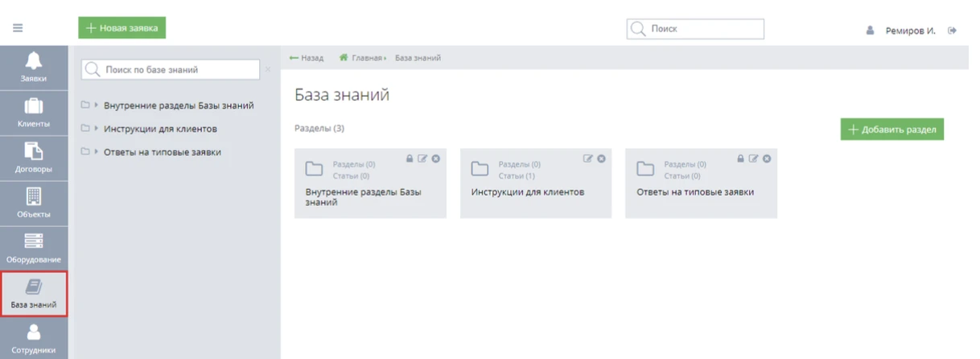
Task: Click the lock icon on the Внутренние разделы Базы знаний card
Action: tap(410, 159)
